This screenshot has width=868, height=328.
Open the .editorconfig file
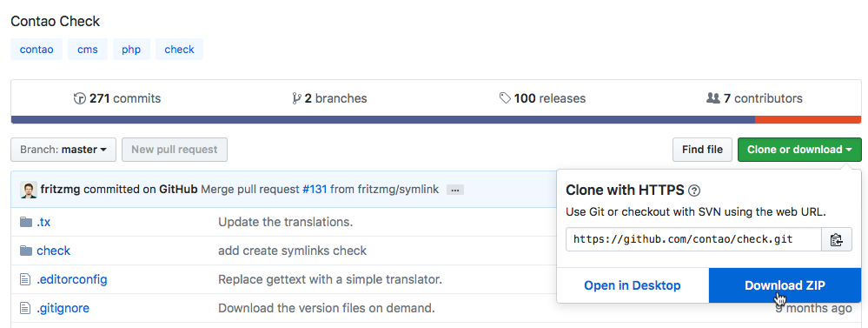tap(72, 279)
